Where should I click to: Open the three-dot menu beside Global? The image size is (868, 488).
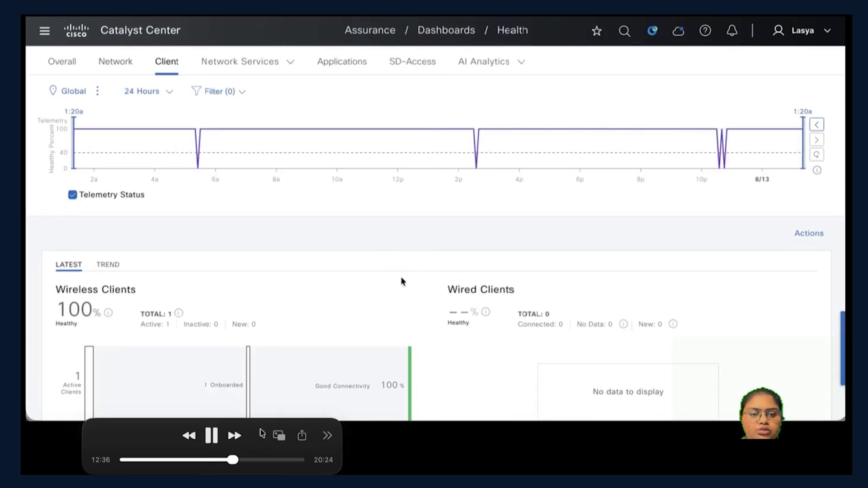click(97, 91)
